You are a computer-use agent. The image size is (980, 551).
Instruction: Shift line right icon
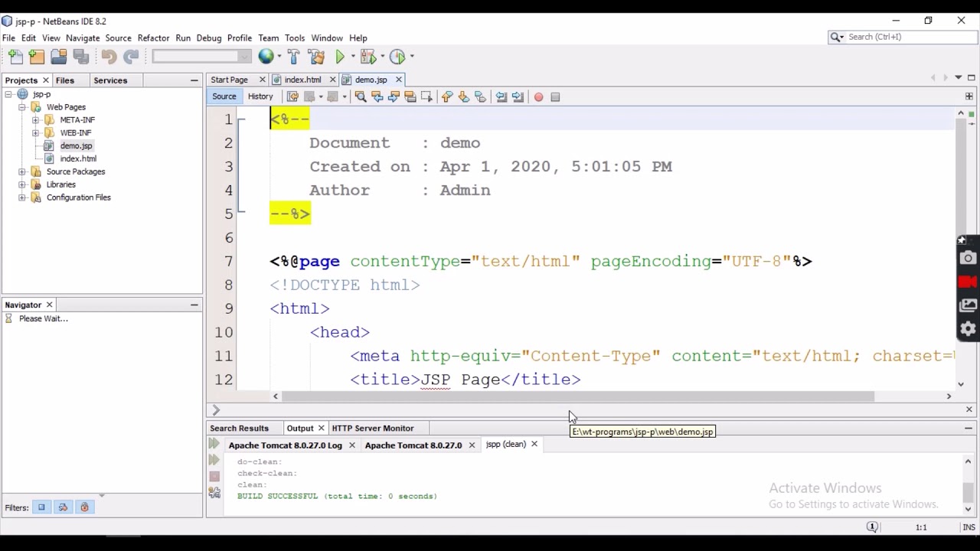point(518,96)
